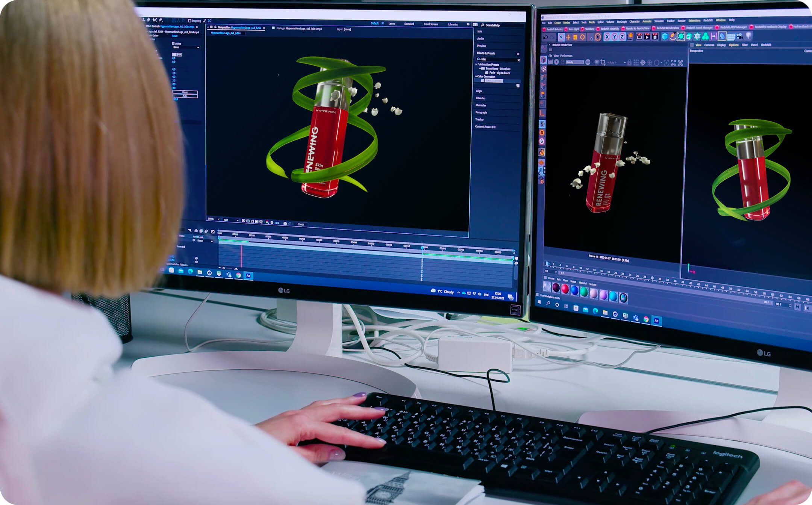The image size is (812, 505).
Task: Activate the Move tool in Cinema 4D toolbar
Action: [568, 37]
